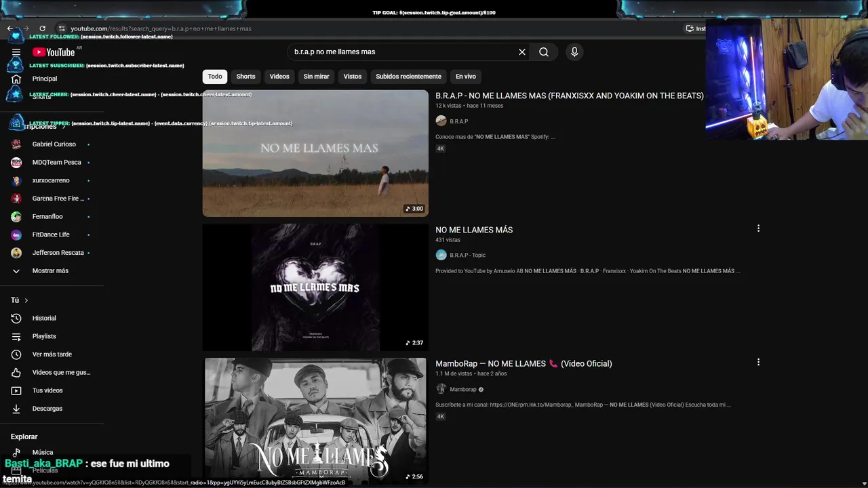The height and width of the screenshot is (488, 868).
Task: Clear the search box with the X
Action: tap(522, 52)
